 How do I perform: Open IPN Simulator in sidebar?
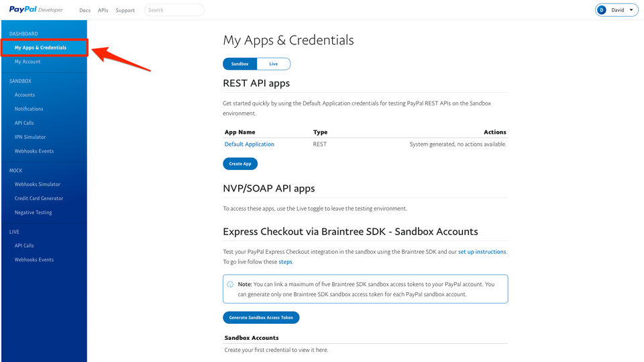[x=30, y=137]
